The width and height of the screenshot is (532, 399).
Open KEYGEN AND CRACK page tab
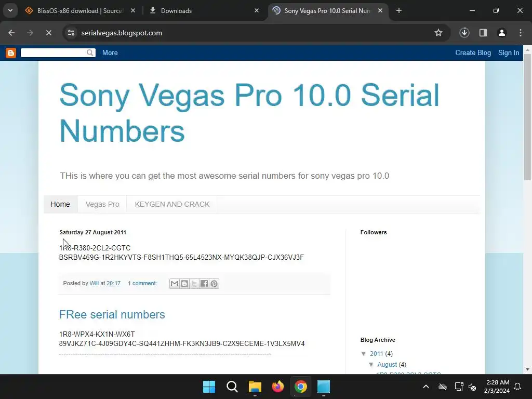[x=172, y=204]
